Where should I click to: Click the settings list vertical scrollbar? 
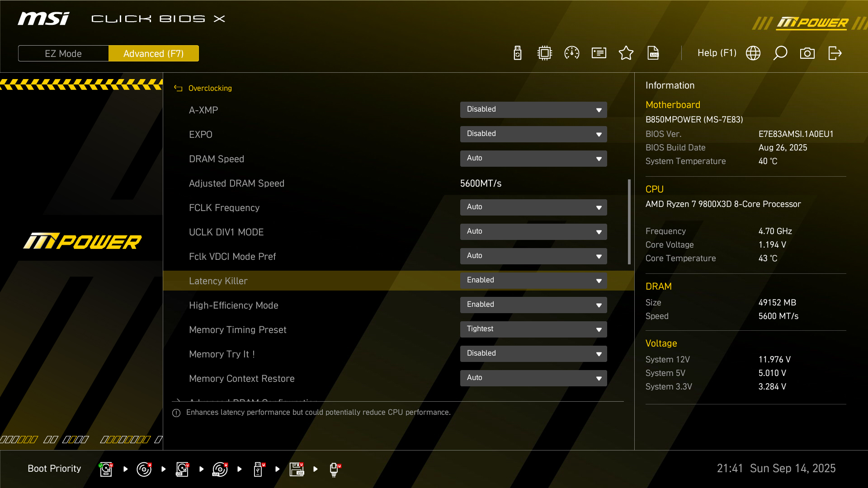629,221
